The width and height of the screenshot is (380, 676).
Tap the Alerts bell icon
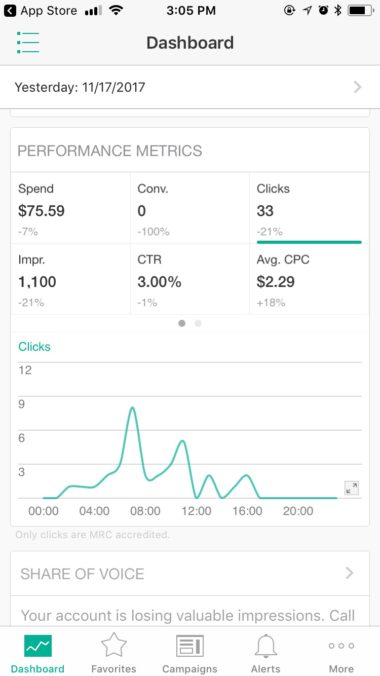click(266, 646)
